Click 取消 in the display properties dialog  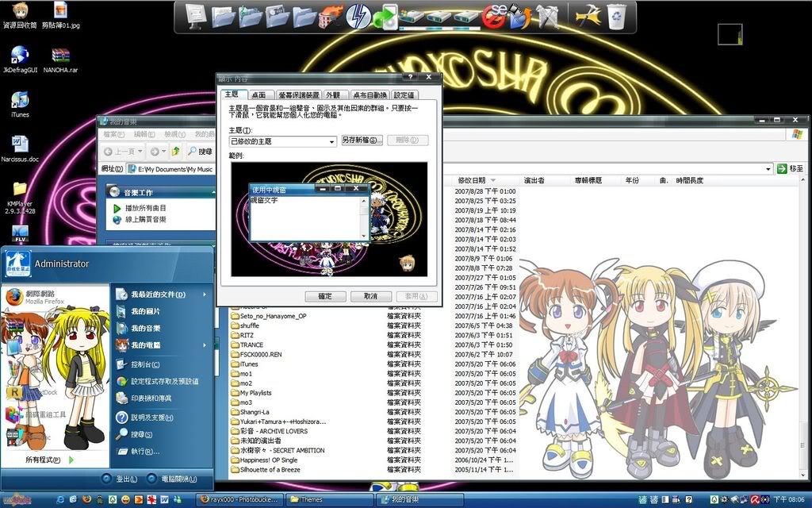pyautogui.click(x=371, y=296)
